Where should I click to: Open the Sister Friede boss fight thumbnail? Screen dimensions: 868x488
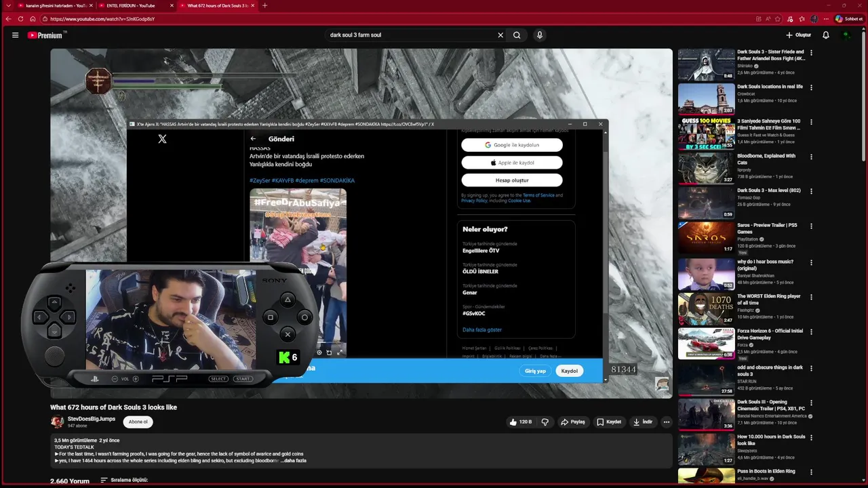pos(706,64)
